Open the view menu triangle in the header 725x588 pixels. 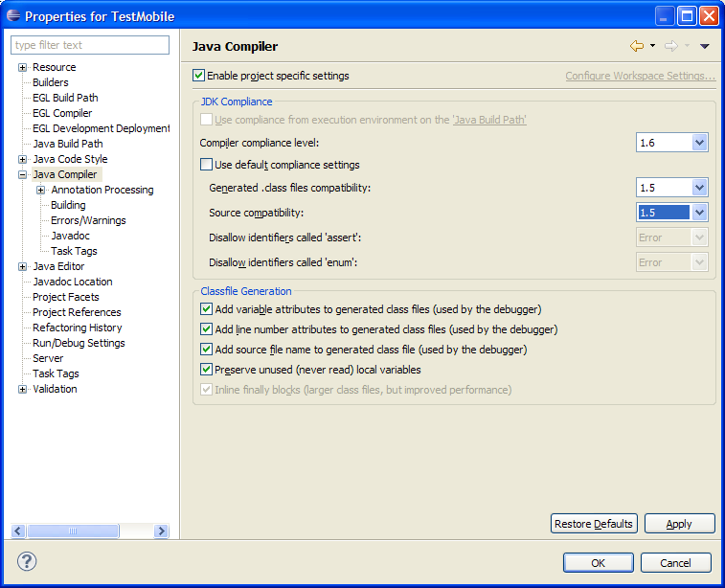click(x=704, y=46)
